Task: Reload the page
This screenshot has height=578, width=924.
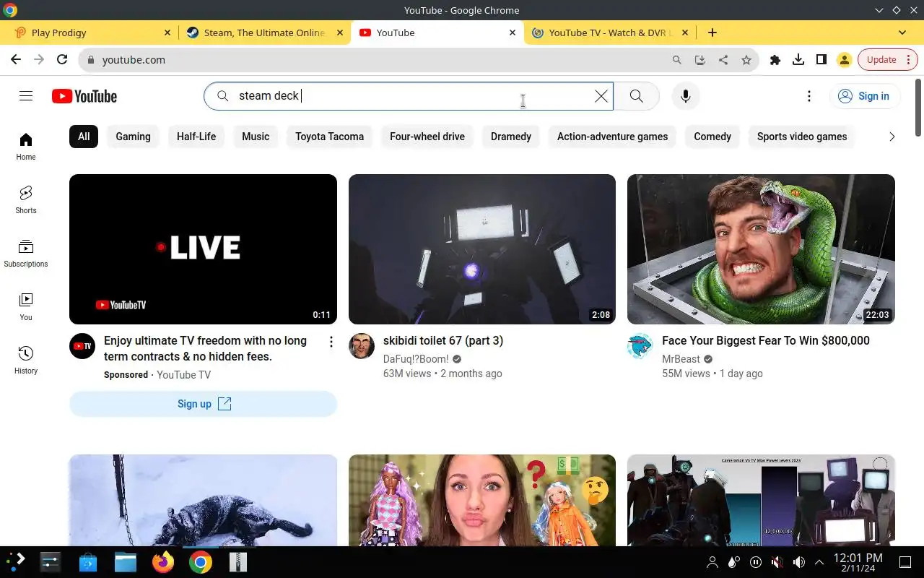Action: pyautogui.click(x=62, y=60)
